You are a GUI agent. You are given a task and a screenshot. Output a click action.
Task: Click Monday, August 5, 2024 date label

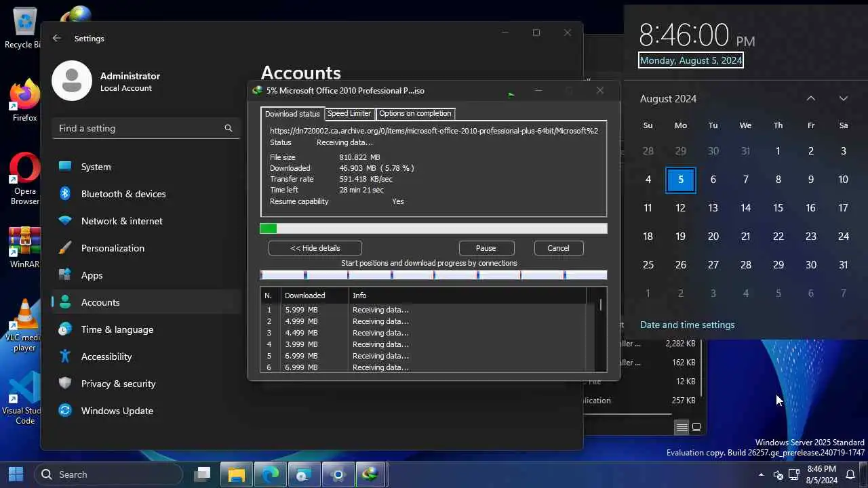[x=691, y=60]
